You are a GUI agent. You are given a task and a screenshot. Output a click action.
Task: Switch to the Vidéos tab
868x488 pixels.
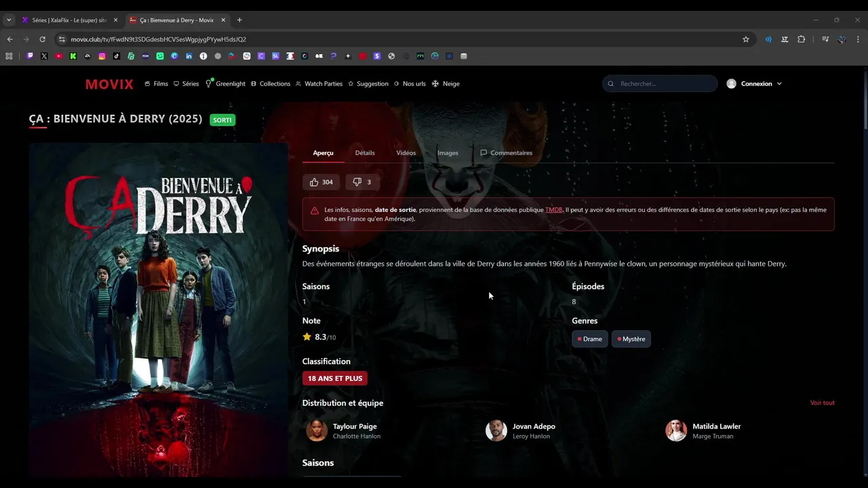coord(406,153)
